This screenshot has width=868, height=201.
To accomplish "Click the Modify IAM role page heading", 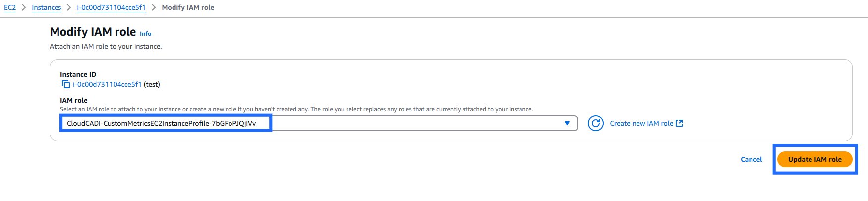I will tap(93, 32).
